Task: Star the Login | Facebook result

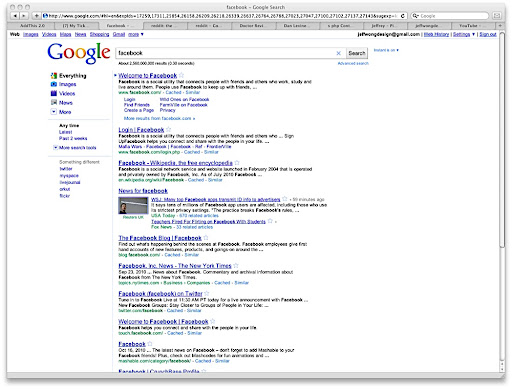Action: tap(169, 129)
